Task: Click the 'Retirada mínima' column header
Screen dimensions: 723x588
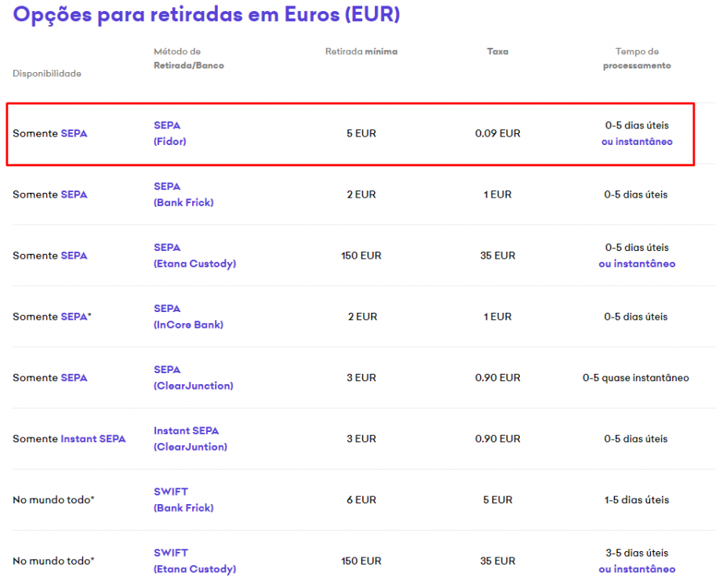Action: 361,52
